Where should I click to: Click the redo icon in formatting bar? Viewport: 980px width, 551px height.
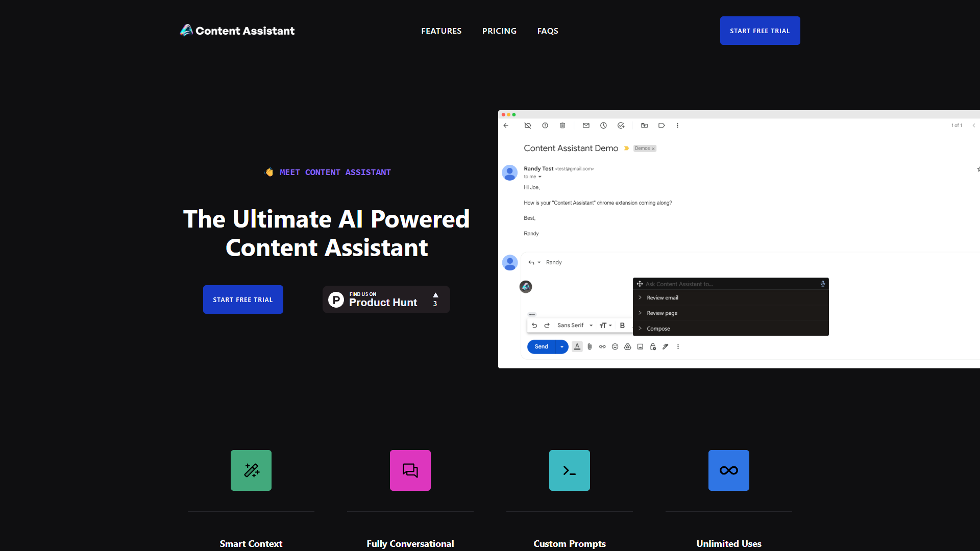[x=547, y=325]
